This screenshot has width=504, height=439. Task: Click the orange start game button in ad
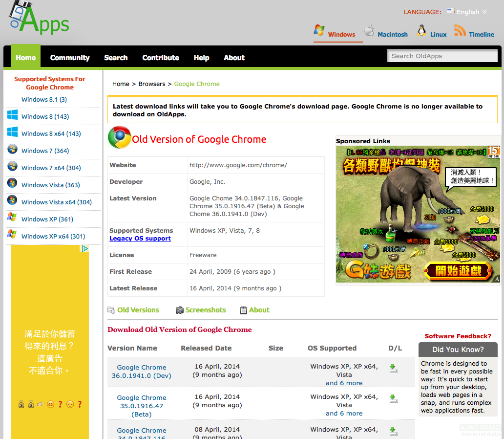tap(458, 271)
